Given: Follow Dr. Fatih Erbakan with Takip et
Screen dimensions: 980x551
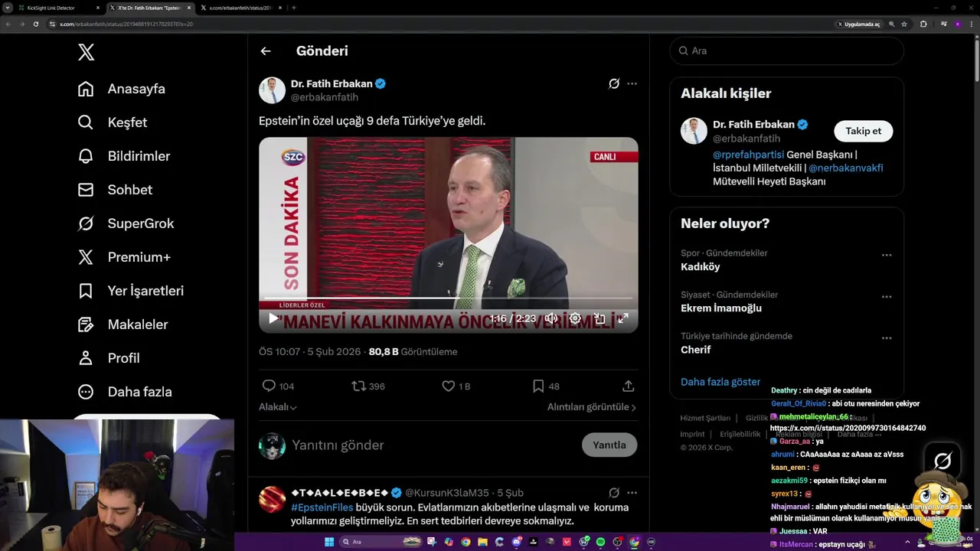Looking at the screenshot, I should [x=863, y=131].
